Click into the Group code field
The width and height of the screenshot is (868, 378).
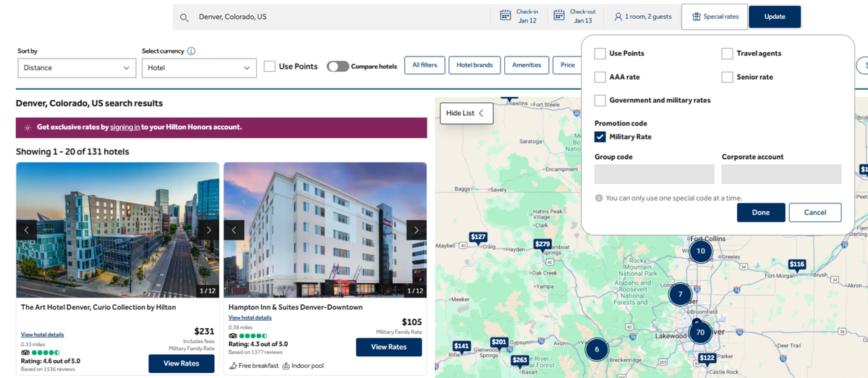tap(654, 175)
